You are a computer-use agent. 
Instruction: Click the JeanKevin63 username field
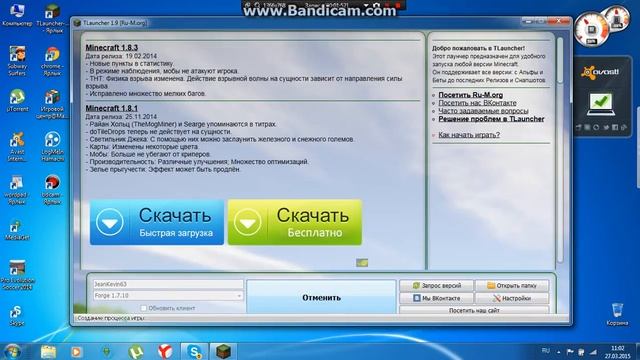coord(168,284)
